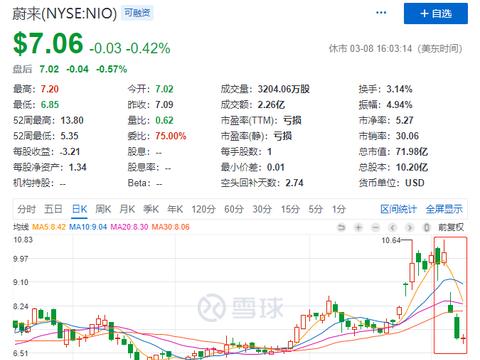Click the 总市值 value 71.98亿
This screenshot has height=360, width=480.
tap(412, 152)
